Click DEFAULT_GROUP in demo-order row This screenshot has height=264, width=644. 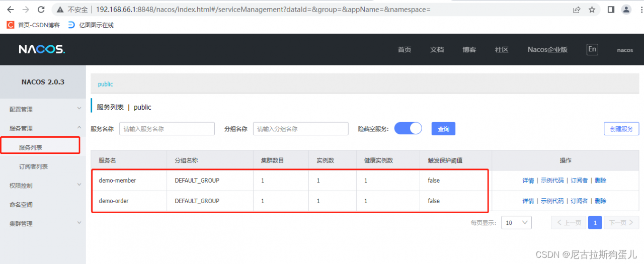coord(197,201)
